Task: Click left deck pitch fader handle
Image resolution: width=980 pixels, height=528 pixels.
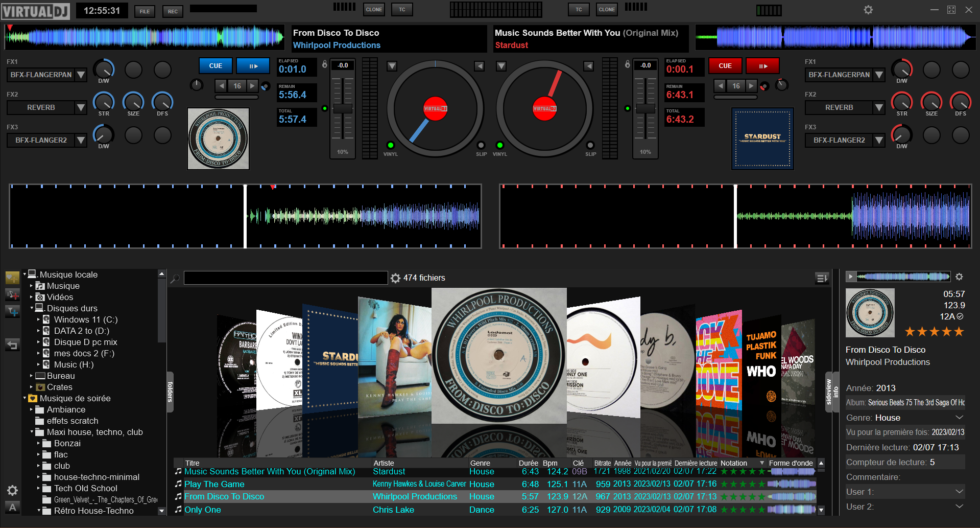Action: coord(343,108)
